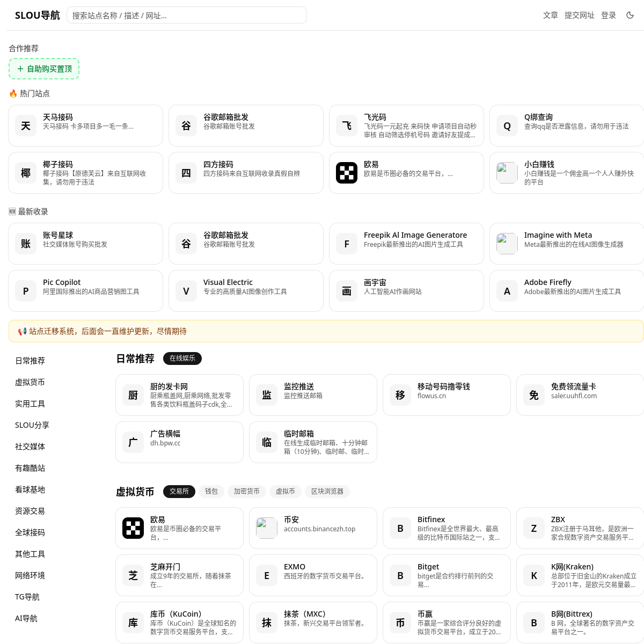Screen dimensions: 644x644
Task: Go to 其他工具 in sidebar
Action: coord(30,554)
